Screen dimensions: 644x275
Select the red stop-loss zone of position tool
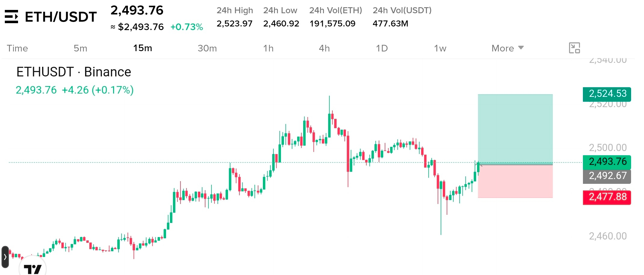pos(515,181)
